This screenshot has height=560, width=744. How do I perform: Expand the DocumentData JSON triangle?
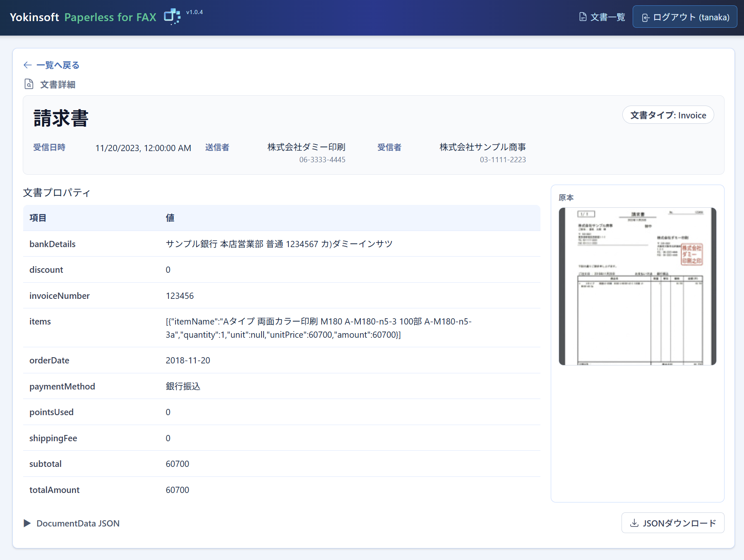[x=27, y=523]
